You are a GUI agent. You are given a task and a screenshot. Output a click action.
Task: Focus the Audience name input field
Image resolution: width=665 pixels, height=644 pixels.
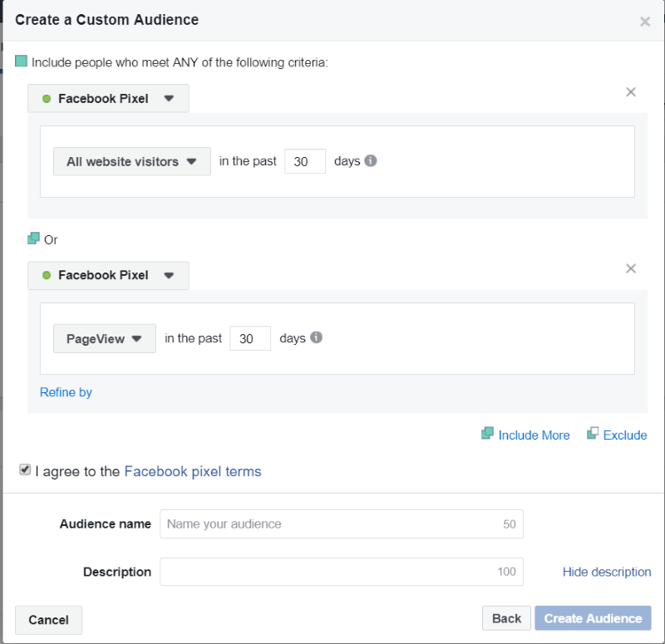pyautogui.click(x=342, y=524)
